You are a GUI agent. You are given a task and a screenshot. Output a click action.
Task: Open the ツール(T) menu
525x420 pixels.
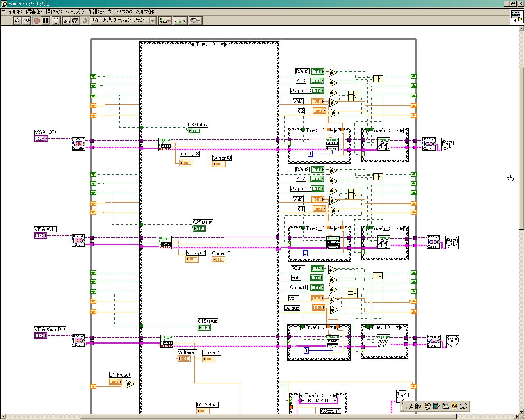74,12
